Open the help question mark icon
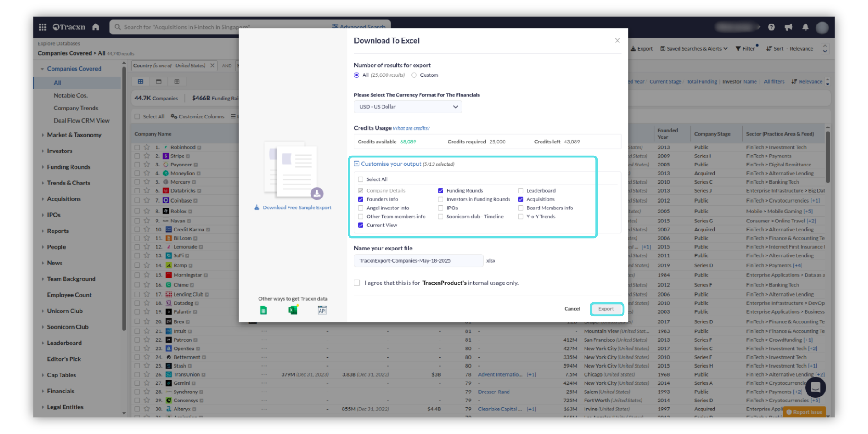This screenshot has width=868, height=434. point(771,27)
